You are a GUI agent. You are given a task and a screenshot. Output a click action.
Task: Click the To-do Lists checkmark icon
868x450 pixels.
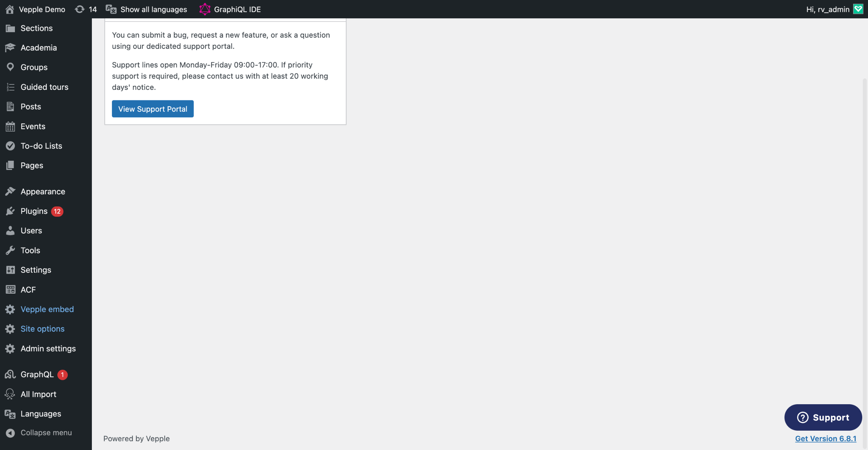(10, 146)
